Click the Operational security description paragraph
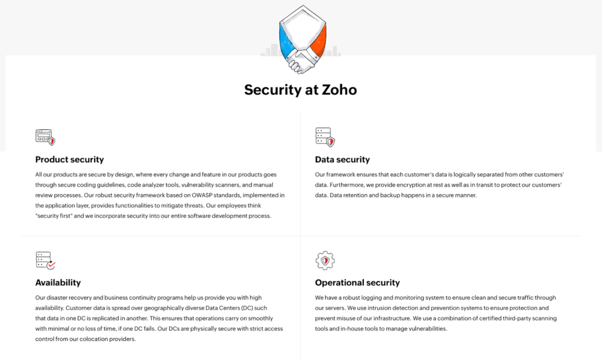This screenshot has width=602, height=364. pyautogui.click(x=436, y=313)
